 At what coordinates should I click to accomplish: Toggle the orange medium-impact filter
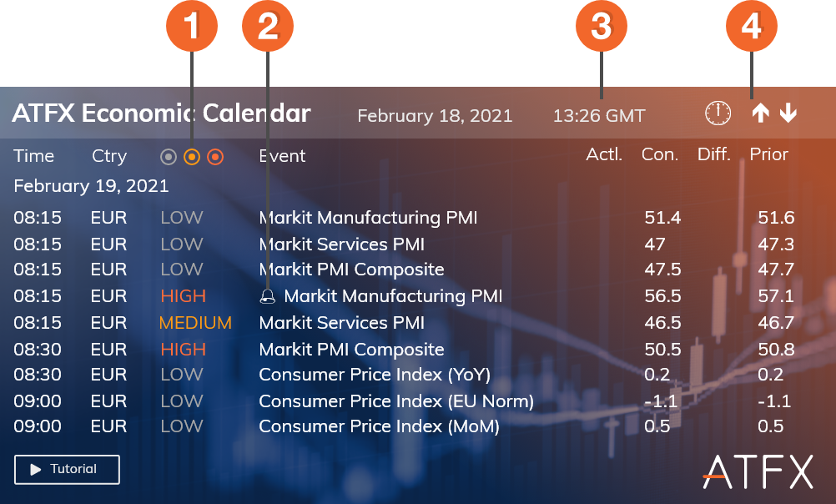pyautogui.click(x=192, y=156)
